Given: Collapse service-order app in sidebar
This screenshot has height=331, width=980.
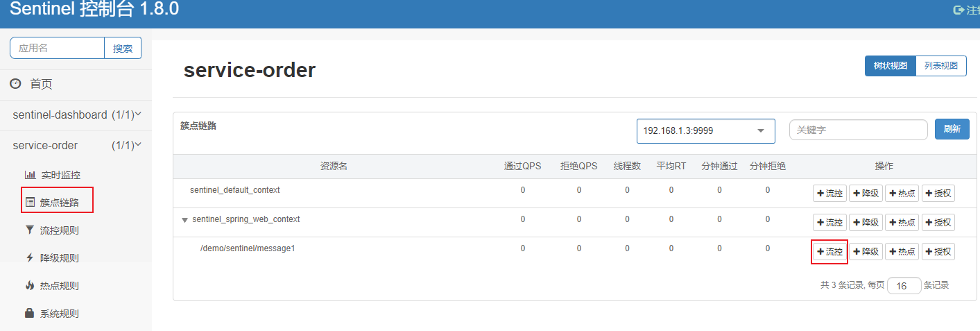Looking at the screenshot, I should (x=77, y=145).
